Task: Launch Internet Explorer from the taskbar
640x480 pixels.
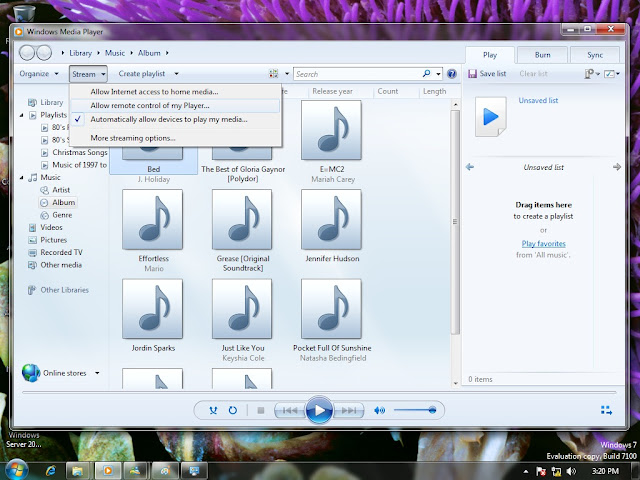Action: 51,471
